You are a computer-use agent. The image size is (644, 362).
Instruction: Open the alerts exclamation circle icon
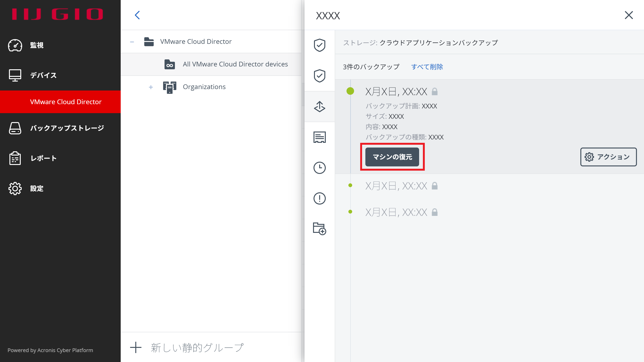(319, 198)
